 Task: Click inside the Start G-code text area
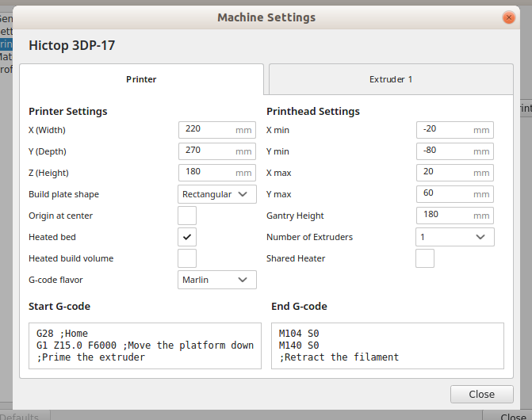(x=144, y=346)
